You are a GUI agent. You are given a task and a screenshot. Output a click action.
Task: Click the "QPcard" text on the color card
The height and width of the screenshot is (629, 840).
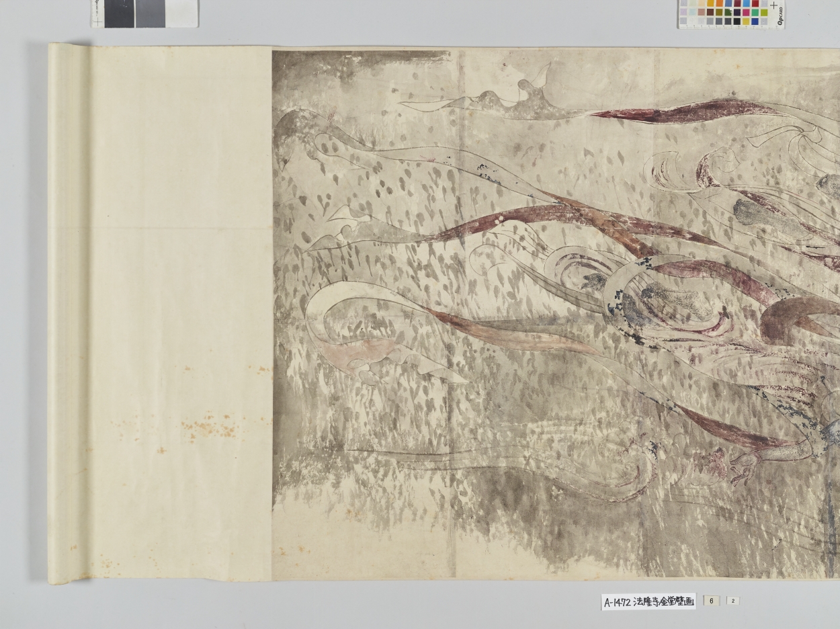[780, 16]
